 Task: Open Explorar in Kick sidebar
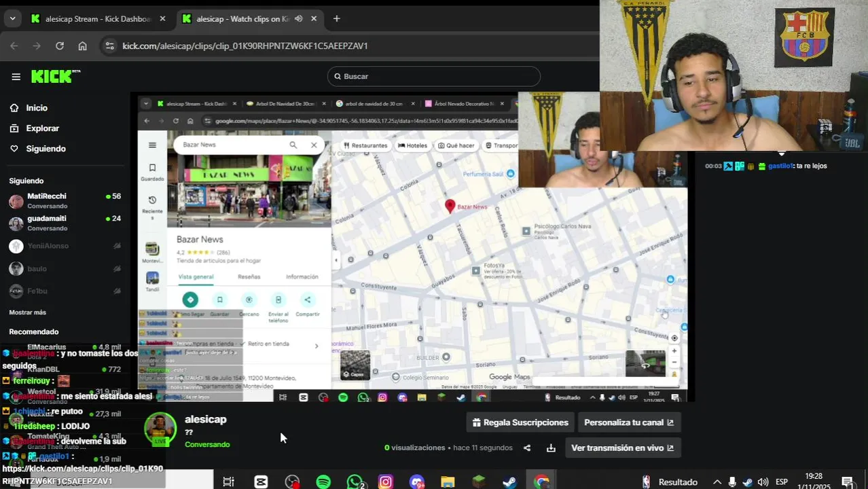42,128
